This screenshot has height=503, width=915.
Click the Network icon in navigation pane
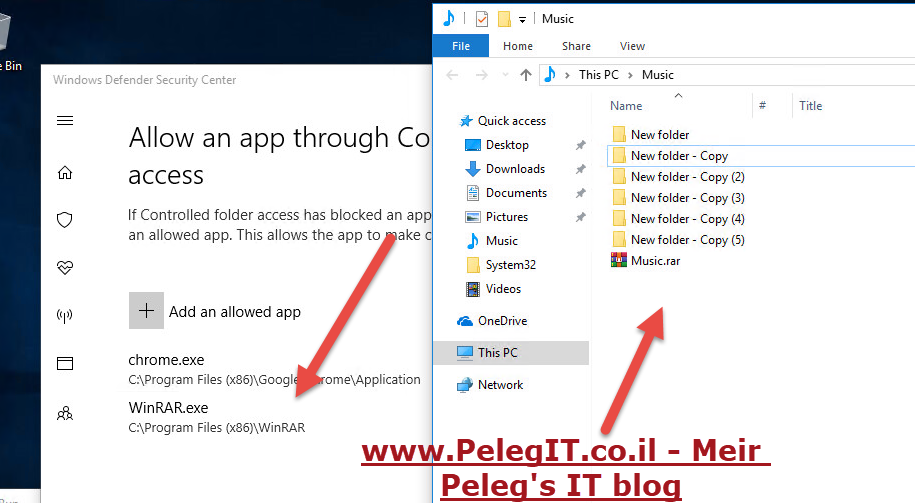465,385
